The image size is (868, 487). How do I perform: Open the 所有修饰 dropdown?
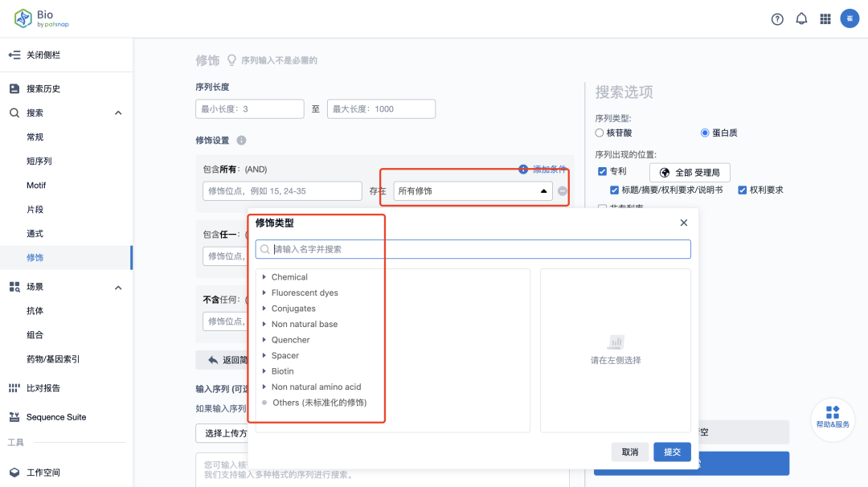(x=473, y=191)
